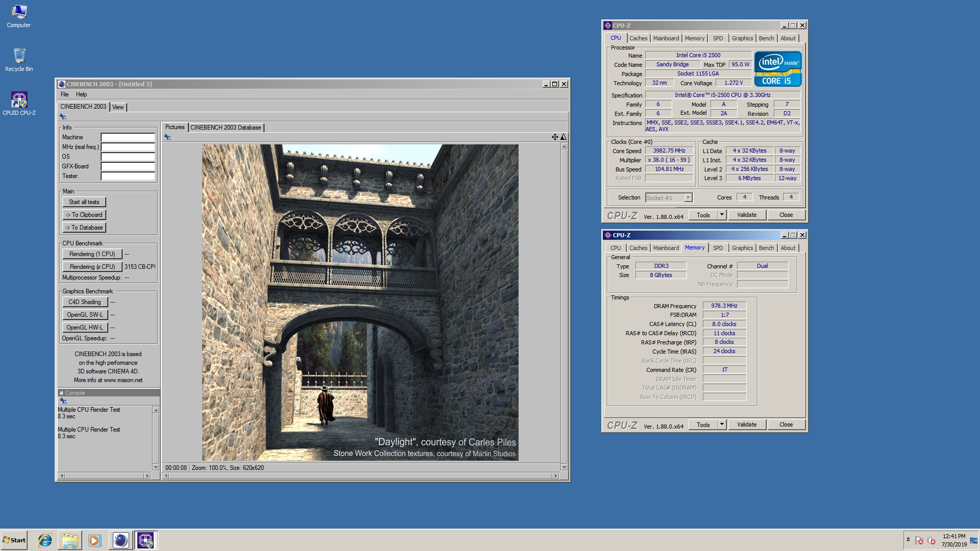The width and height of the screenshot is (980, 551).
Task: Click the Show desktop icon in tray
Action: tap(974, 540)
